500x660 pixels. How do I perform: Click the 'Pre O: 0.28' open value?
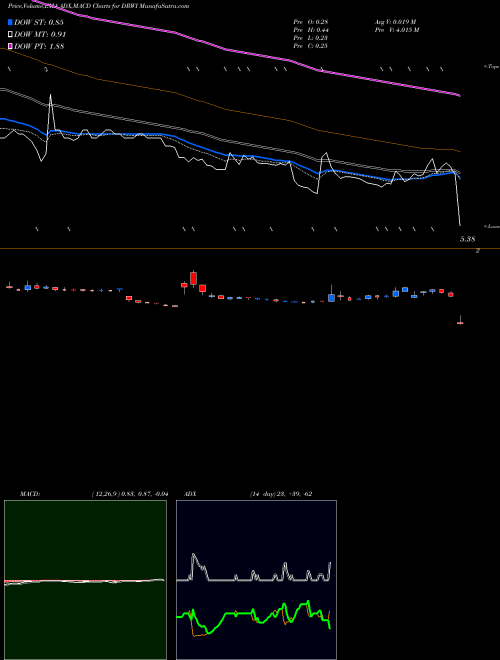click(311, 22)
